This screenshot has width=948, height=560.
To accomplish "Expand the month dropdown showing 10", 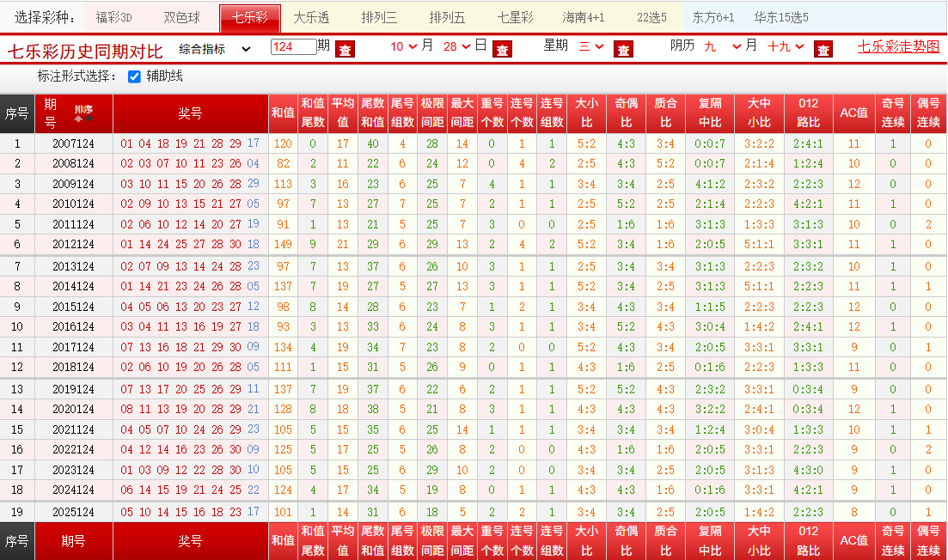I will pyautogui.click(x=403, y=46).
